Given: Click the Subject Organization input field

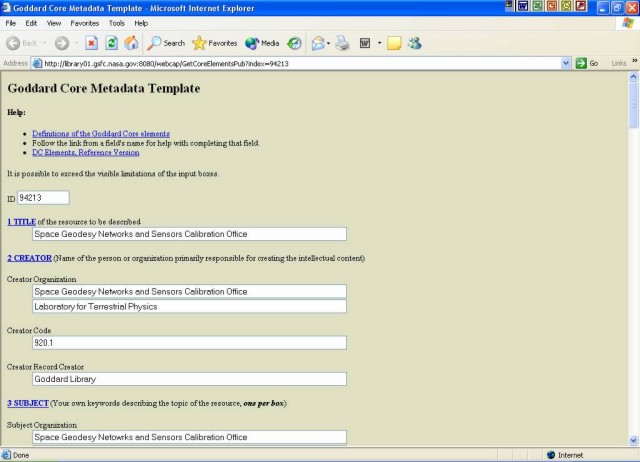Looking at the screenshot, I should point(189,437).
